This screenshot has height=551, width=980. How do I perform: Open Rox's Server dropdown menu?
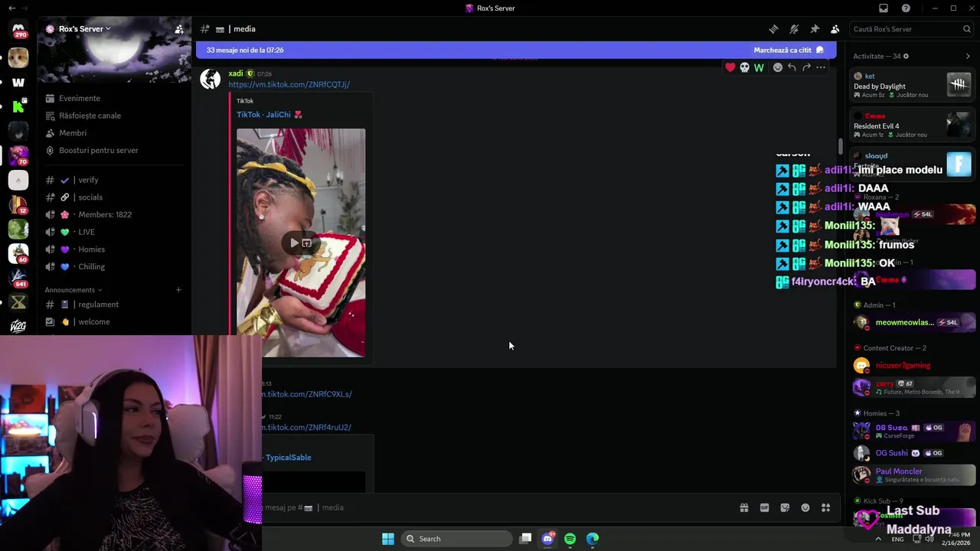84,29
